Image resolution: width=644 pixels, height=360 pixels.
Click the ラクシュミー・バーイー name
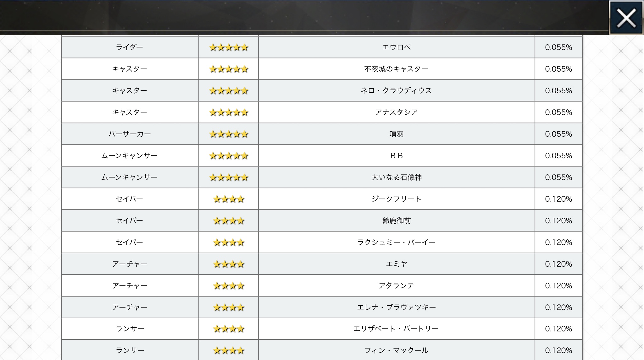[396, 242]
